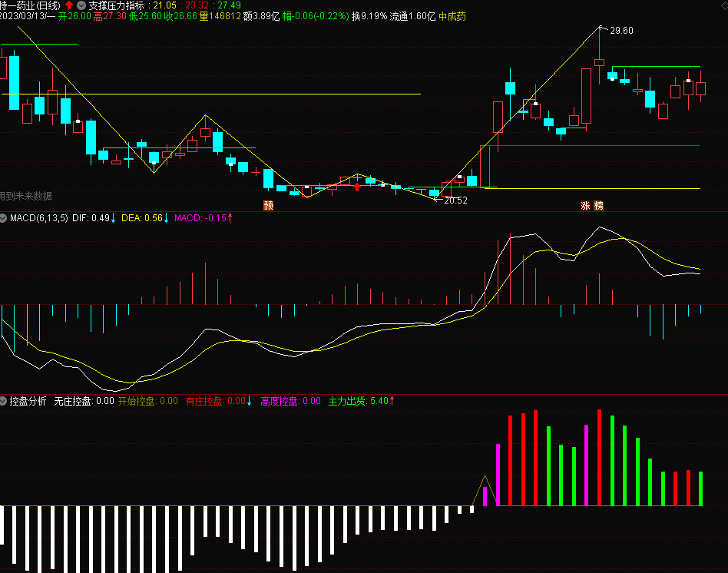The width and height of the screenshot is (728, 573).
Task: Click the green value 27.49
Action: (229, 5)
